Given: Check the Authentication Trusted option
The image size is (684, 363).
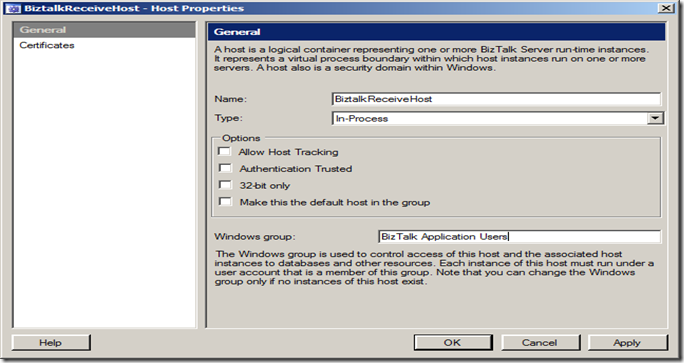Looking at the screenshot, I should [225, 168].
